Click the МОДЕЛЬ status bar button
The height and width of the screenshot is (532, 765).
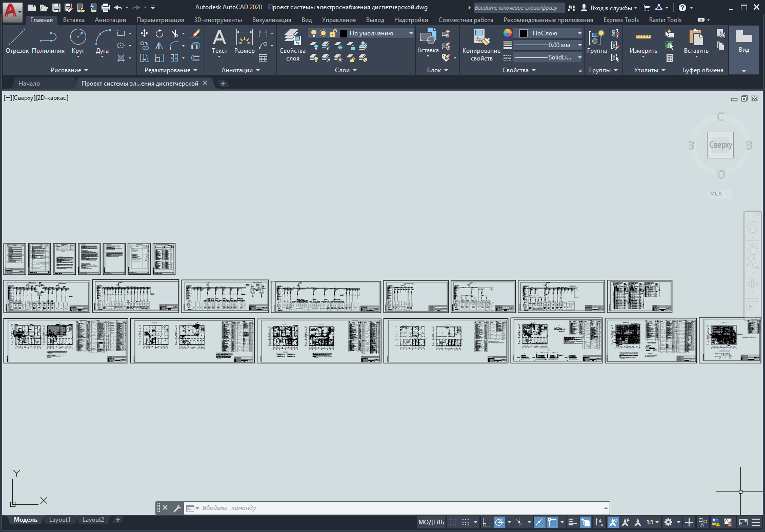pyautogui.click(x=431, y=522)
